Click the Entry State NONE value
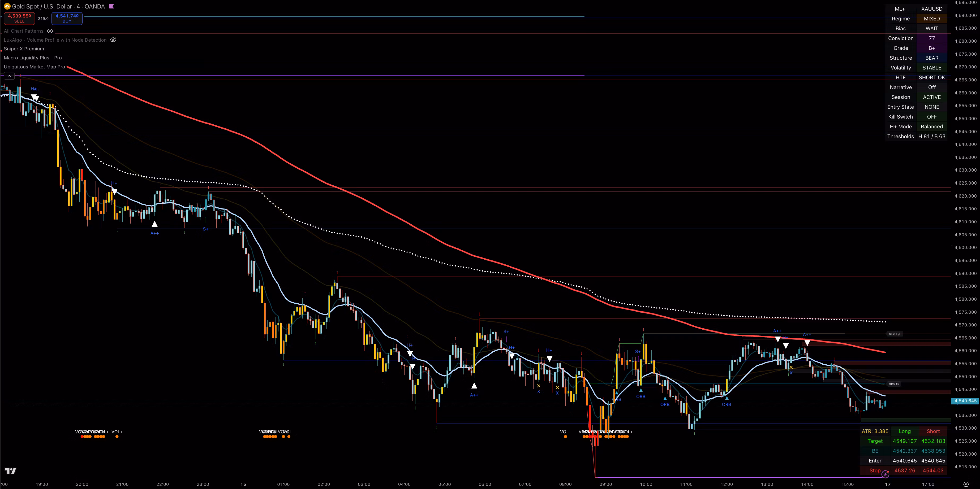This screenshot has height=489, width=980. (x=932, y=107)
